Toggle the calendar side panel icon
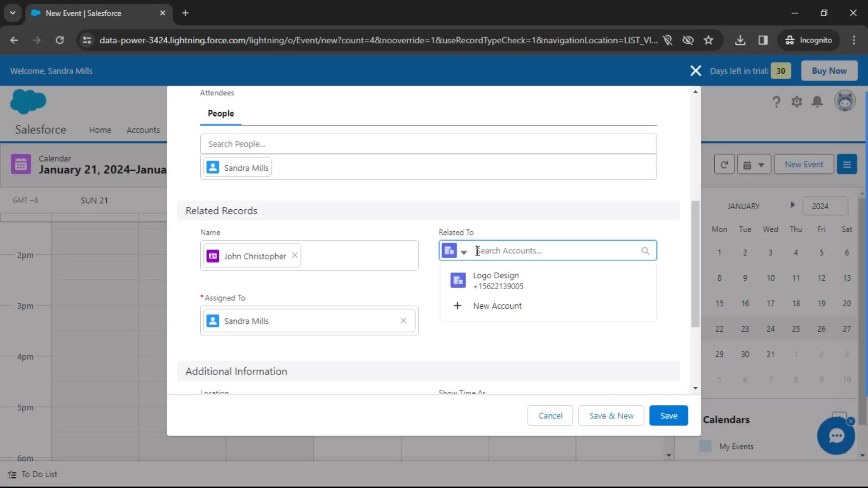This screenshot has width=868, height=488. click(x=847, y=164)
